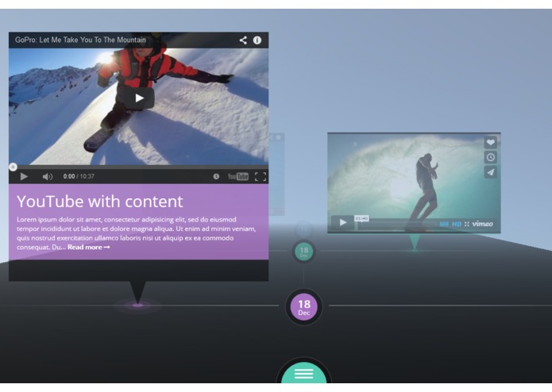
Task: Share the GoPro YouTube video
Action: 243,40
